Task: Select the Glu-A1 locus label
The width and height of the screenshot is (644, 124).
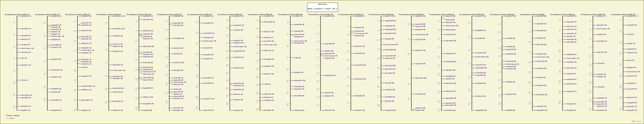Action: tap(24, 58)
